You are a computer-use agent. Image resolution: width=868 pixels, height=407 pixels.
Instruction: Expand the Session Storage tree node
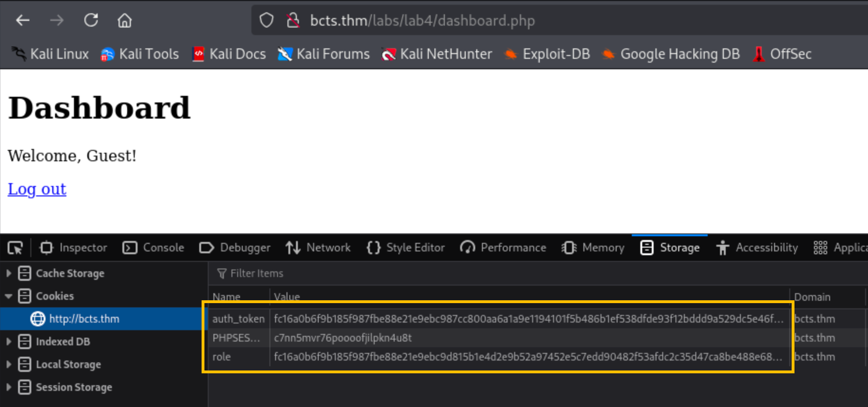click(9, 387)
